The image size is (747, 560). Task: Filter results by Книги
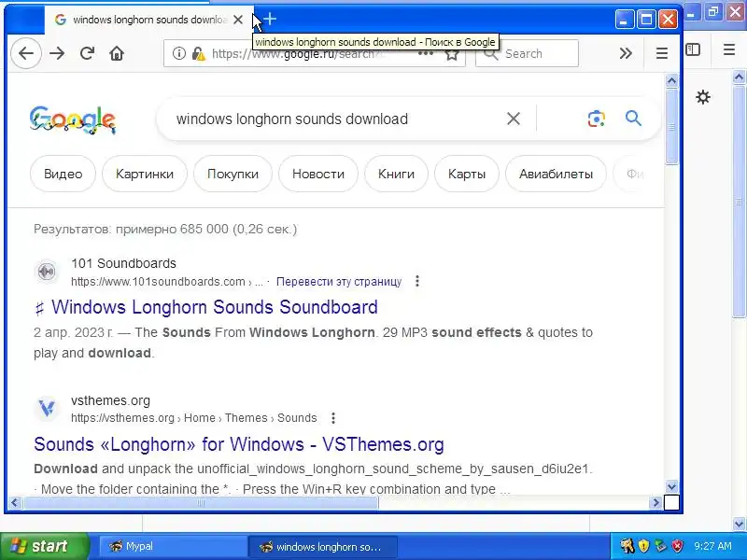(x=396, y=174)
